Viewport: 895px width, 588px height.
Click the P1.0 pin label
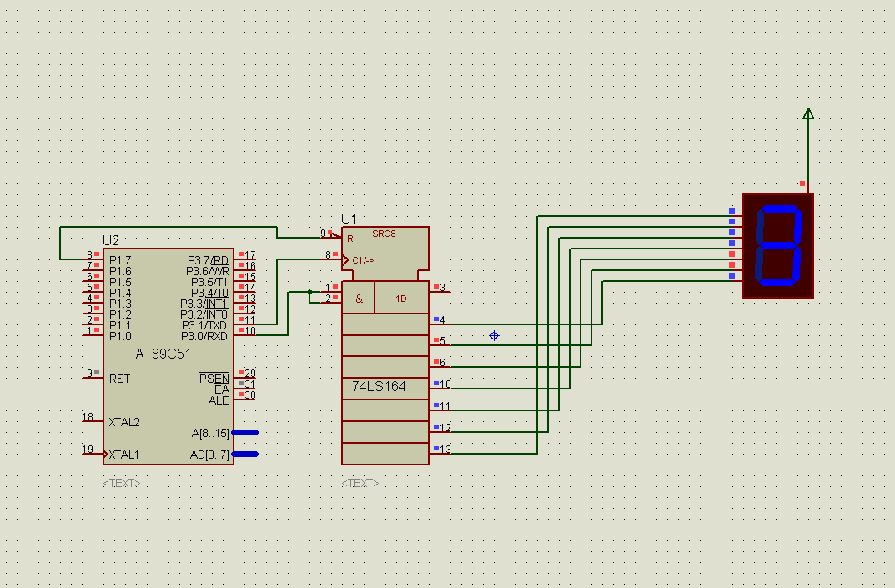pos(120,336)
